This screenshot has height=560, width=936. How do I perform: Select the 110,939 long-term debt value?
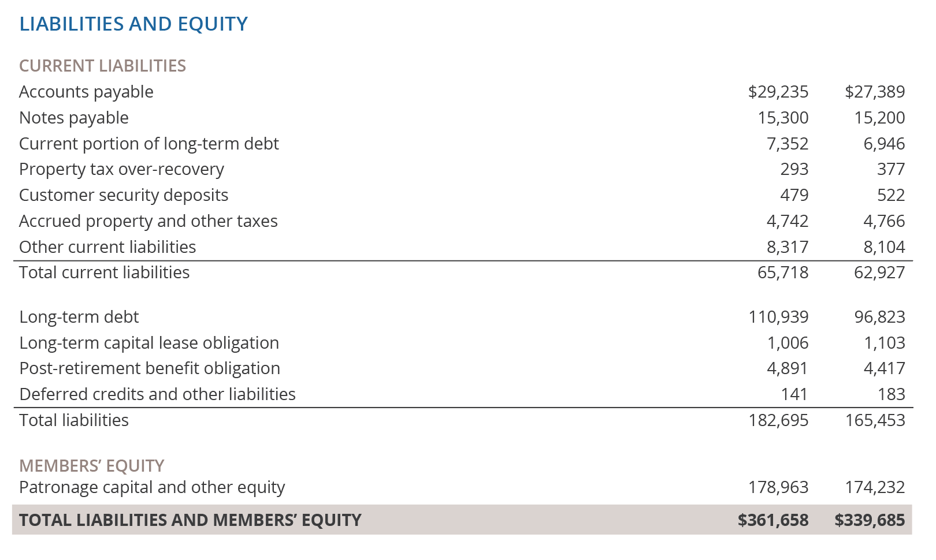778,317
